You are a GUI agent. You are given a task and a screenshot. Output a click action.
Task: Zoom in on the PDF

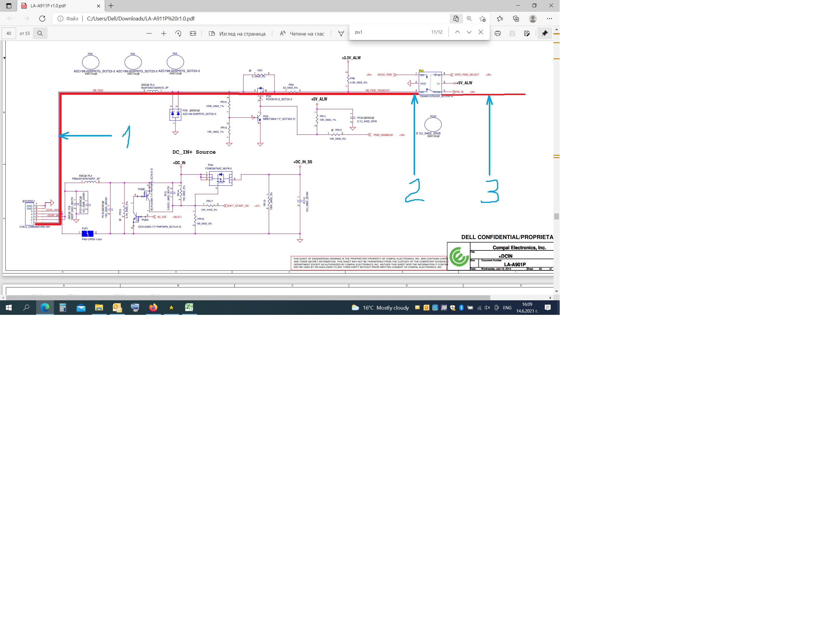coord(164,34)
